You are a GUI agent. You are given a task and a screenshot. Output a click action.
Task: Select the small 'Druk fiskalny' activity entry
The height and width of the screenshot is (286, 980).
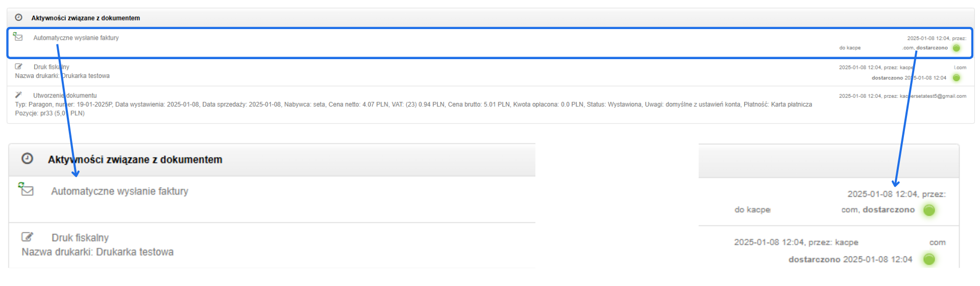point(51,67)
